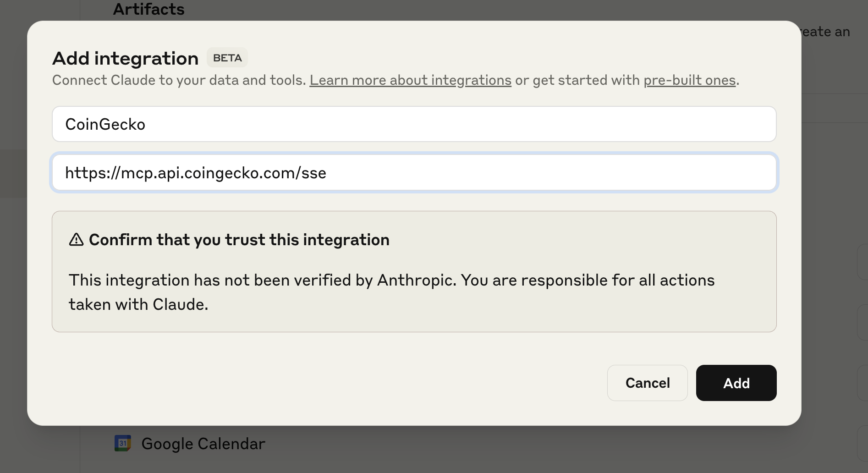Viewport: 868px width, 473px height.
Task: Click the black Add button
Action: tap(736, 383)
